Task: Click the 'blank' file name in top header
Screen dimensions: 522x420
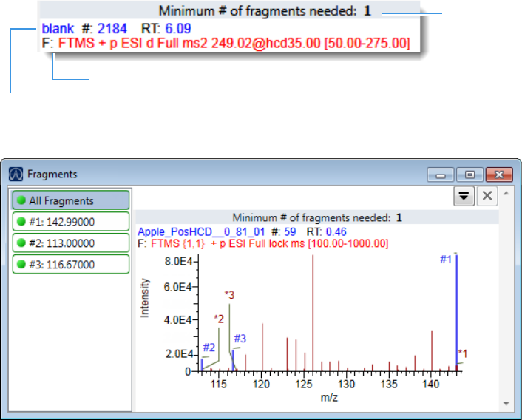Action: click(58, 29)
